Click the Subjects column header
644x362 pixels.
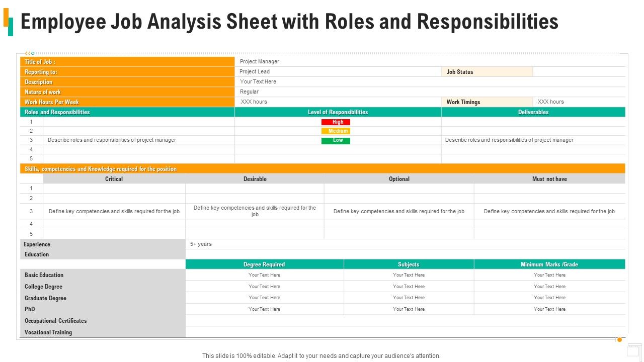(x=409, y=264)
